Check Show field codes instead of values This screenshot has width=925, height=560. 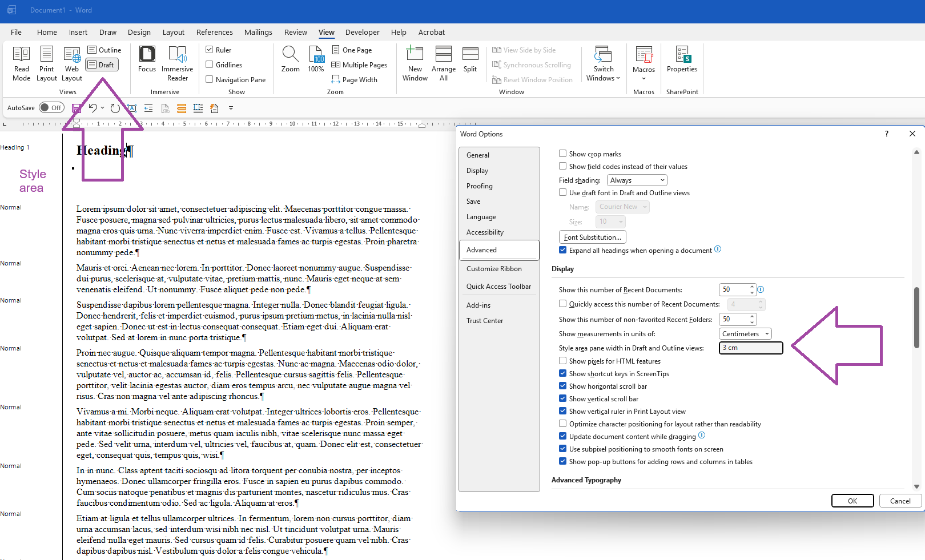[563, 166]
